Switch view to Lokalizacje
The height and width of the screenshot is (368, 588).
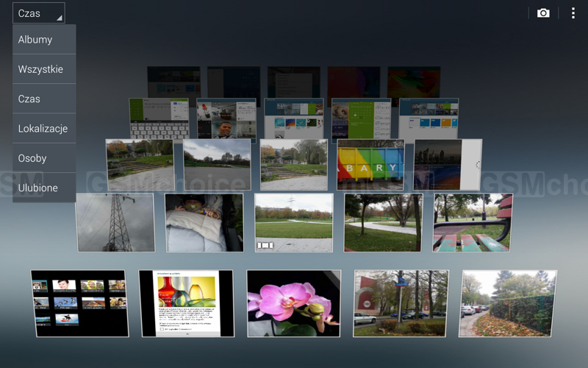43,128
